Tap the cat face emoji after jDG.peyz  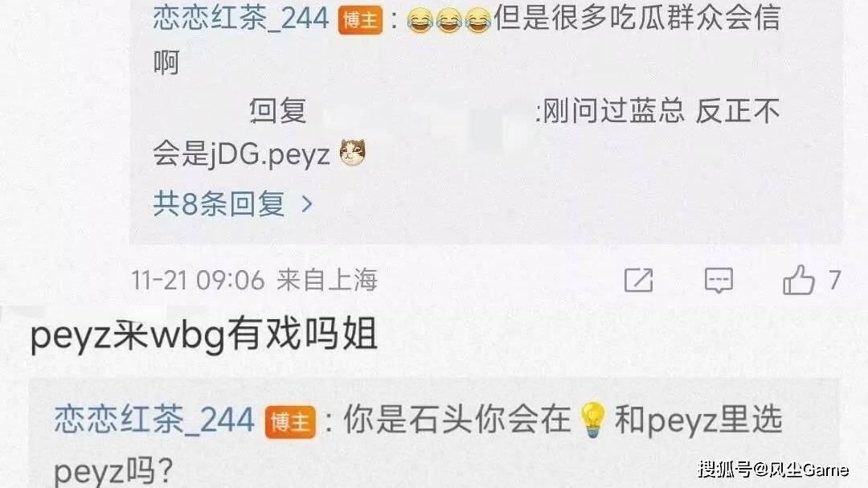pyautogui.click(x=352, y=153)
